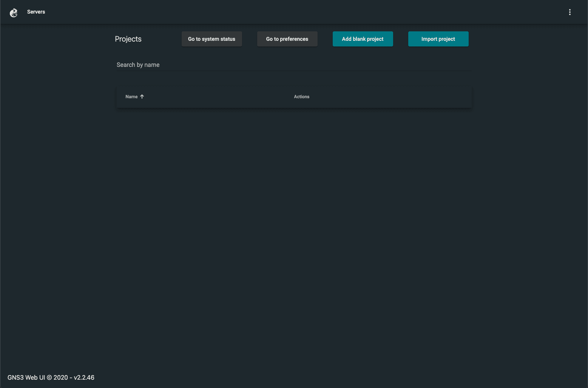
Task: Sort projects by the Name column header
Action: (x=131, y=97)
